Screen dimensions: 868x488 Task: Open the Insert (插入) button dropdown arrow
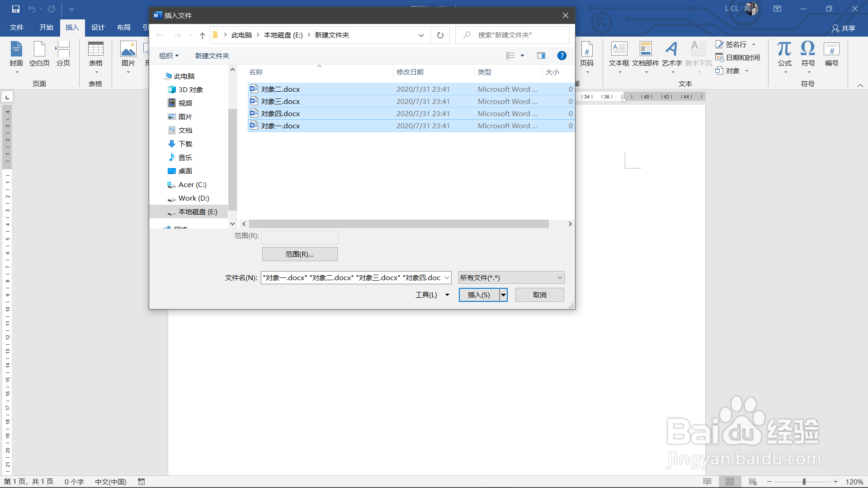pyautogui.click(x=503, y=295)
